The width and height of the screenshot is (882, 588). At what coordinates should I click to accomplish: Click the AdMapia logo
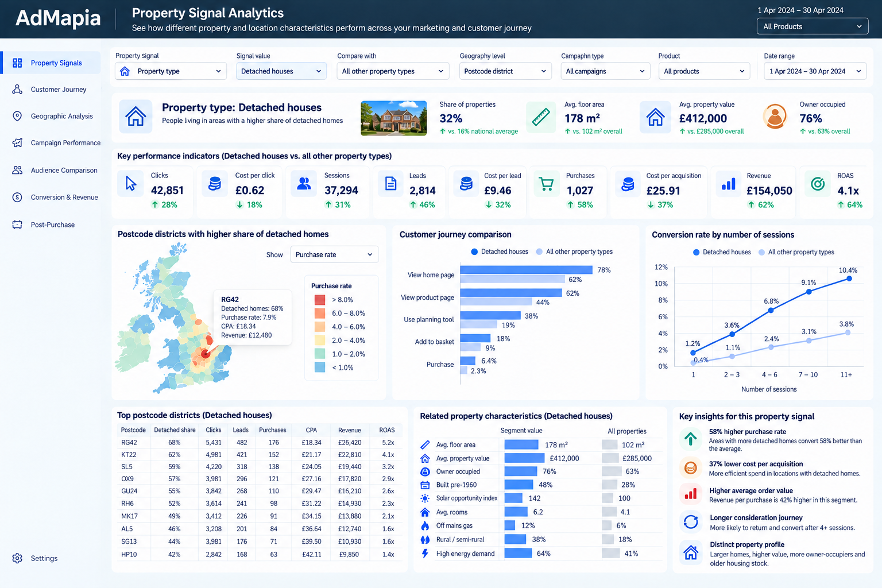[58, 18]
